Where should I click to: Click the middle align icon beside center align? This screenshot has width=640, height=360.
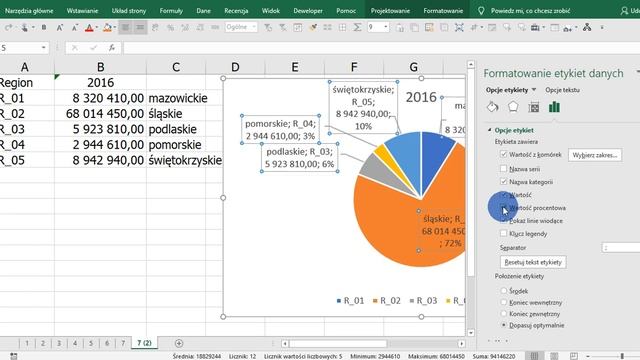140,27
